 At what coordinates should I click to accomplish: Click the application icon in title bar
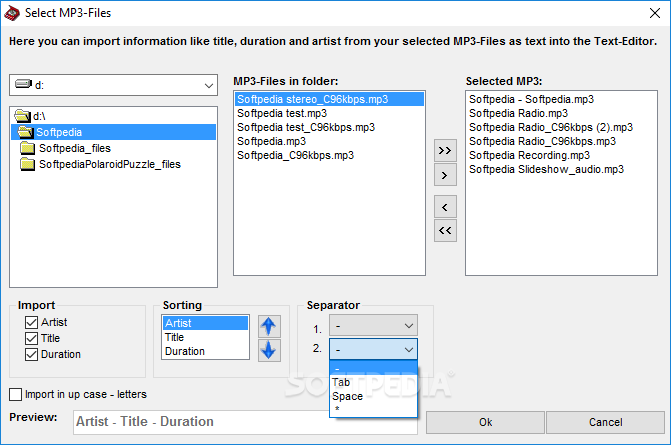pos(12,13)
